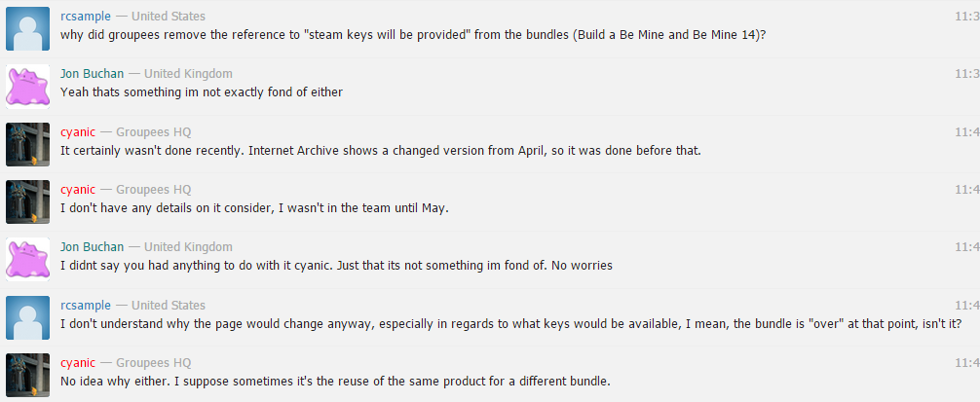Select cyanic's avatar next to "wasn't in the team until May"
980x402 pixels.
27,201
